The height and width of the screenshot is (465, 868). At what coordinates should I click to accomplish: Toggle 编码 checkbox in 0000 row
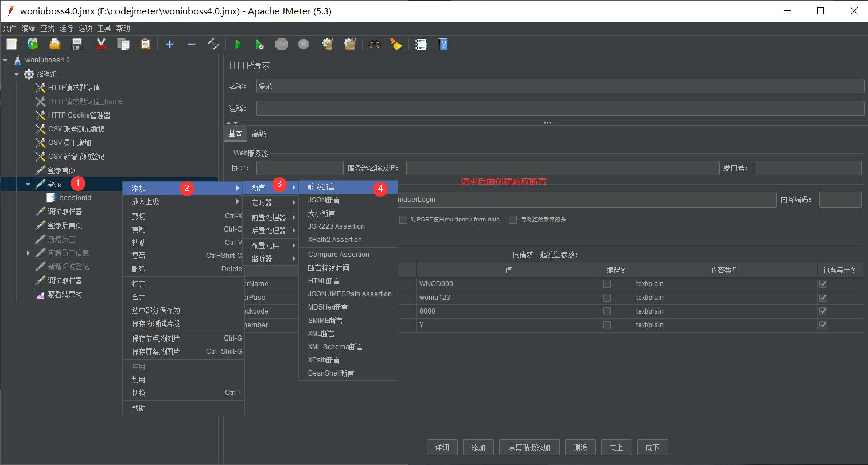(x=607, y=311)
